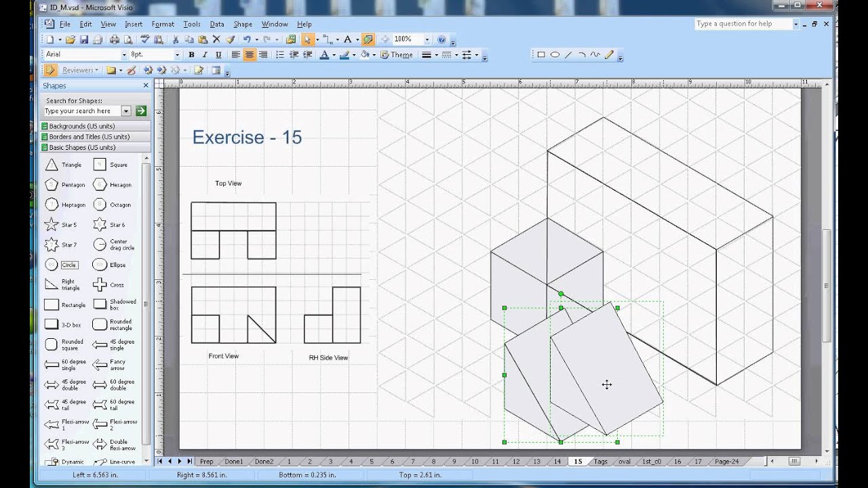The height and width of the screenshot is (488, 868).
Task: Expand the Line Ends dropdown arrow
Action: click(x=477, y=55)
